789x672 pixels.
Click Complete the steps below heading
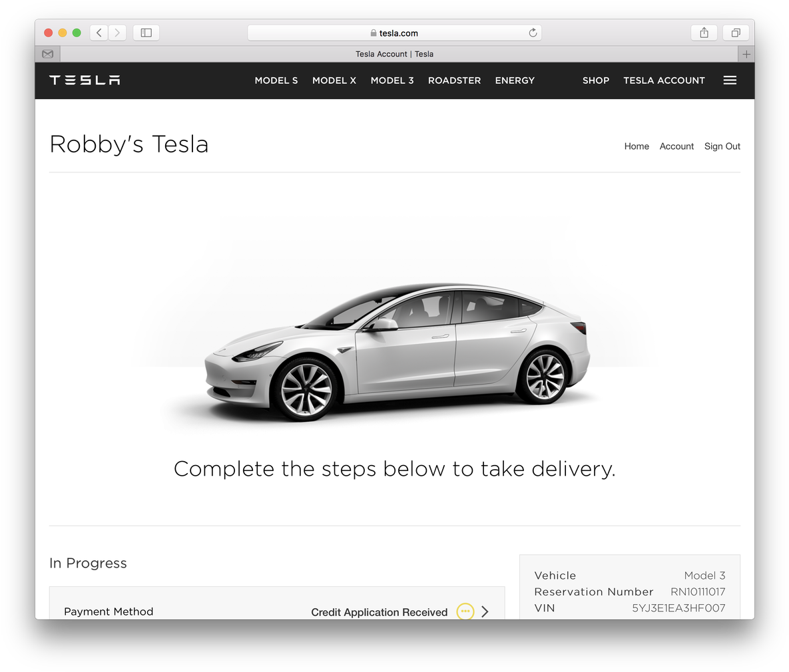coord(394,469)
